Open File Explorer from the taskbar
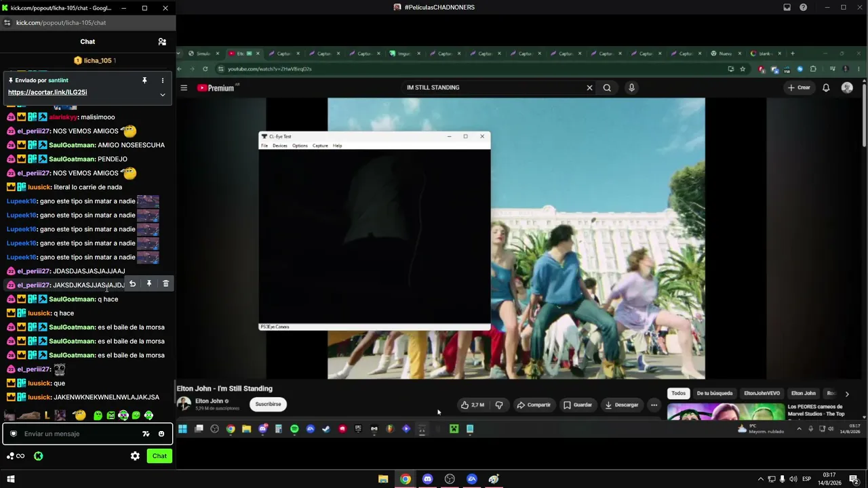The height and width of the screenshot is (488, 868). click(x=383, y=479)
